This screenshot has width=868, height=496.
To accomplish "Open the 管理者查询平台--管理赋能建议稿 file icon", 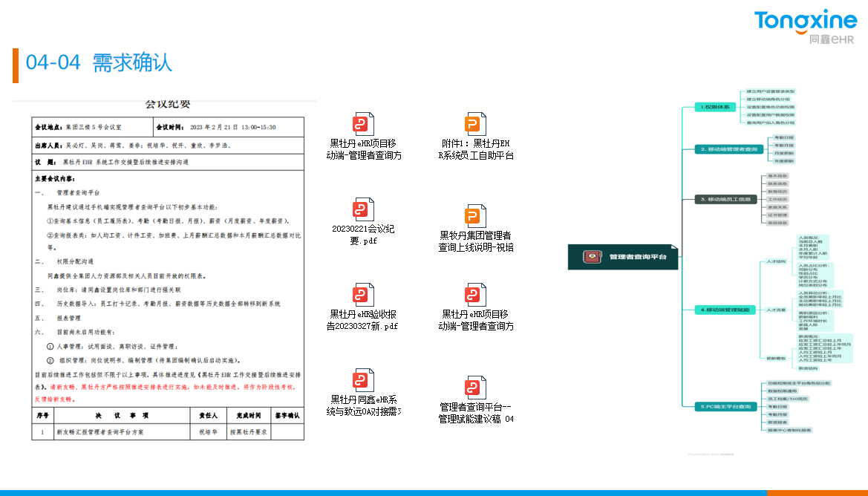I will coord(475,388).
